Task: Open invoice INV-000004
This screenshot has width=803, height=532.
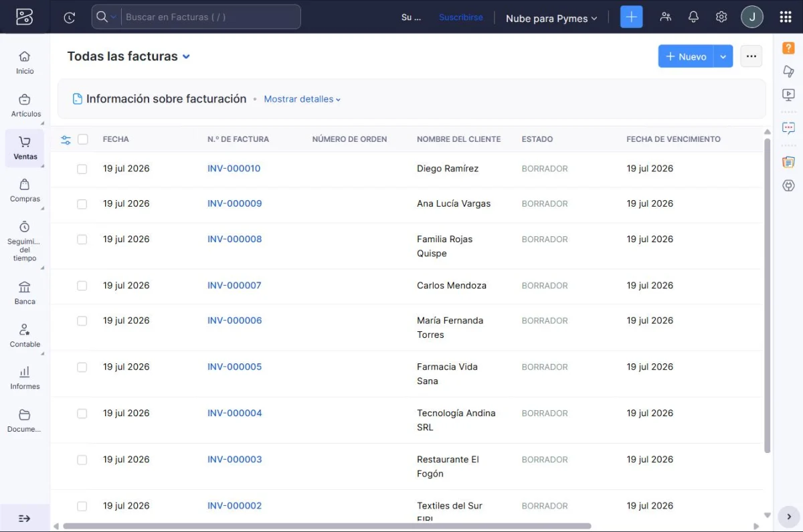Action: coord(235,413)
